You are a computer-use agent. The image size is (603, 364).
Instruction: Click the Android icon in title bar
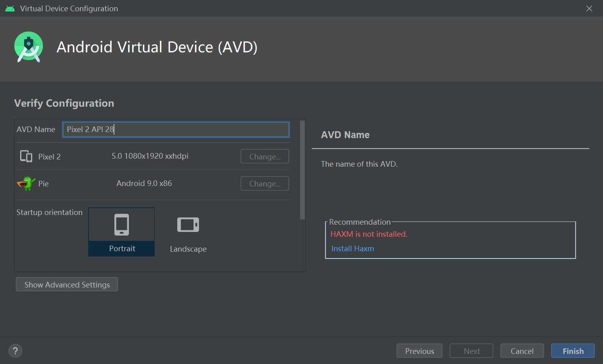(x=10, y=8)
